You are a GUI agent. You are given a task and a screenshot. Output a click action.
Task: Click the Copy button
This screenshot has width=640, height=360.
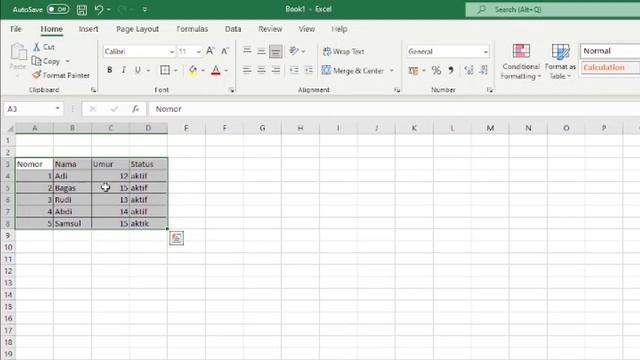tap(47, 61)
